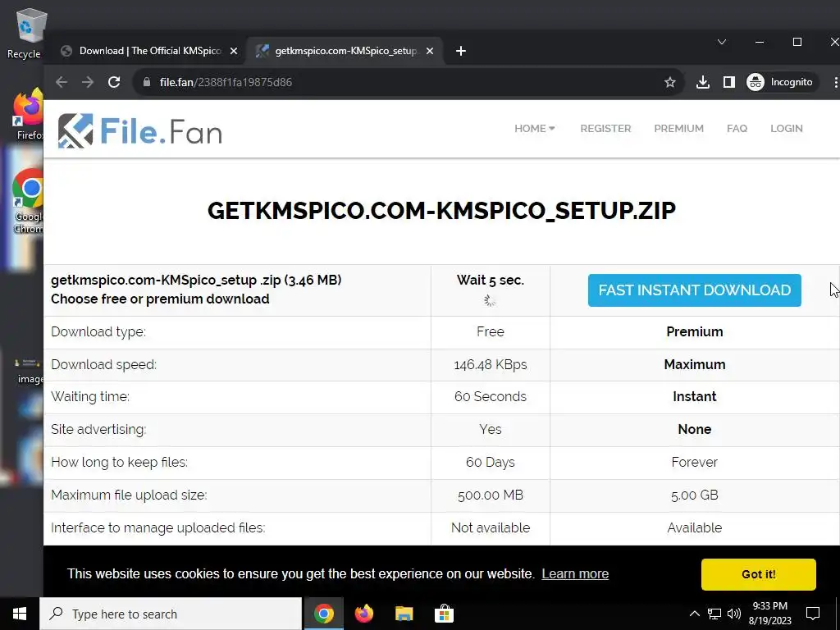Select the image file on the desktop
840x630 pixels.
(x=29, y=372)
